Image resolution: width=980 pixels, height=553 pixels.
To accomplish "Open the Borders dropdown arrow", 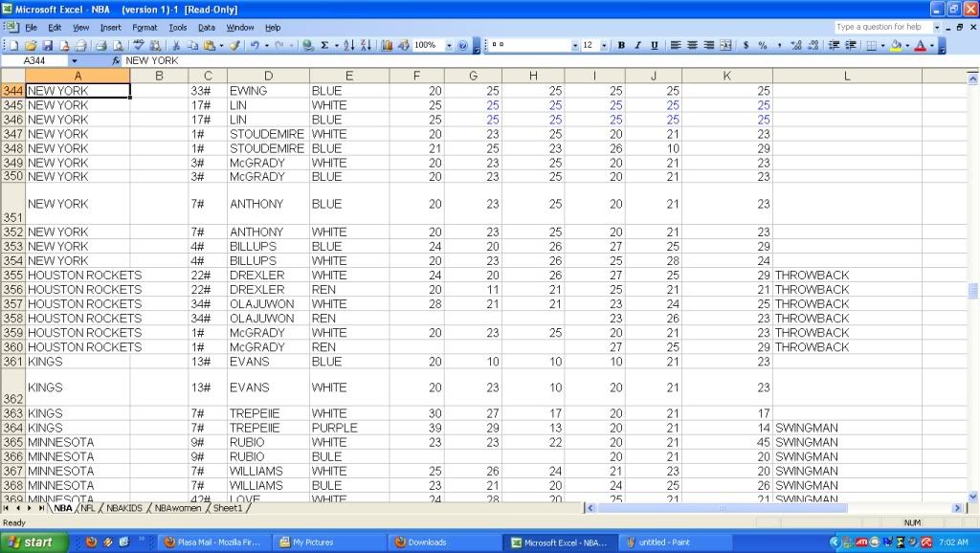I will click(882, 46).
